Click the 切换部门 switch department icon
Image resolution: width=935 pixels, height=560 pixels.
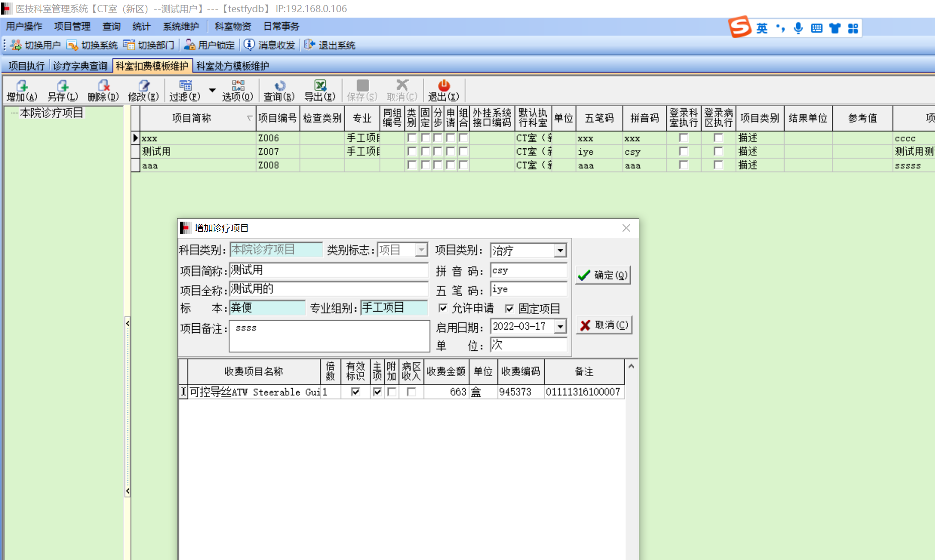click(129, 45)
